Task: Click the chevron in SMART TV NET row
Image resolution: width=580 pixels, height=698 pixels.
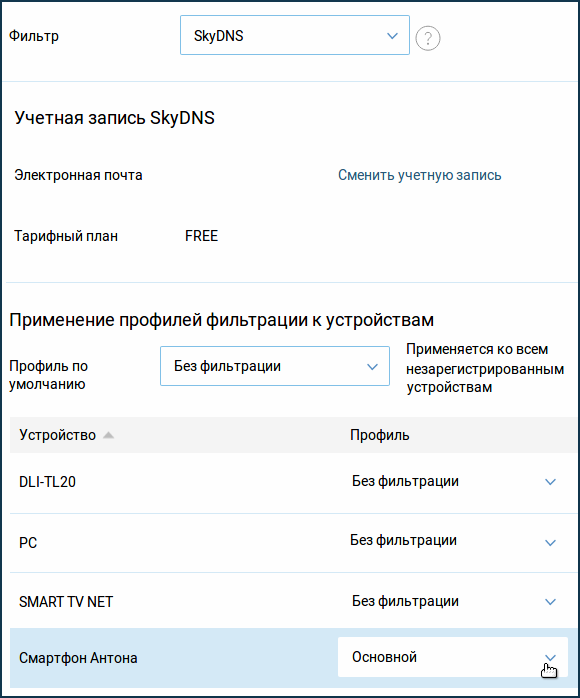Action: 551,602
